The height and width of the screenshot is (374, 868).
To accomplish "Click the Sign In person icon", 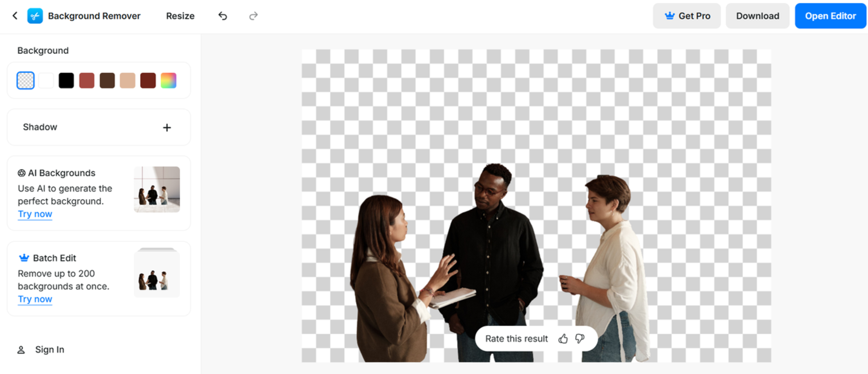I will pyautogui.click(x=21, y=349).
